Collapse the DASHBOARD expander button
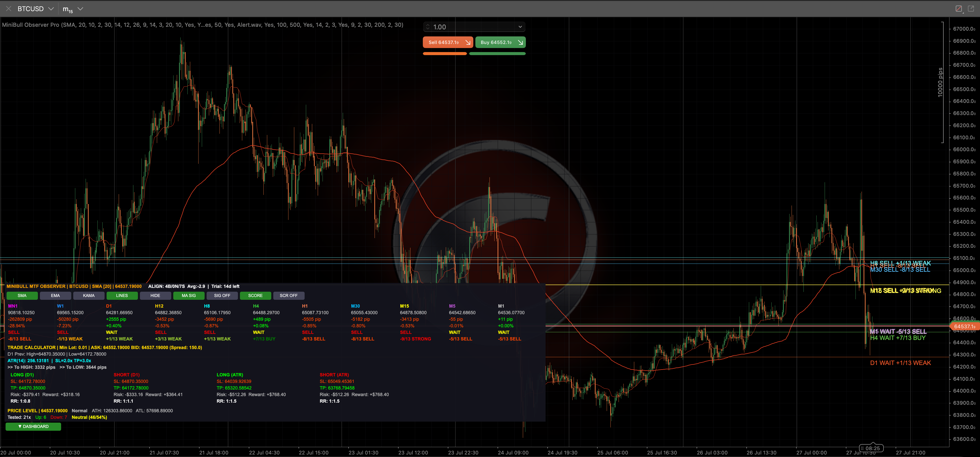 click(34, 426)
